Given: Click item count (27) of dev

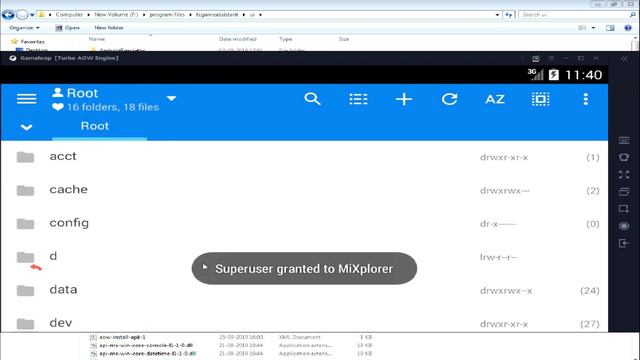Looking at the screenshot, I should tap(590, 324).
